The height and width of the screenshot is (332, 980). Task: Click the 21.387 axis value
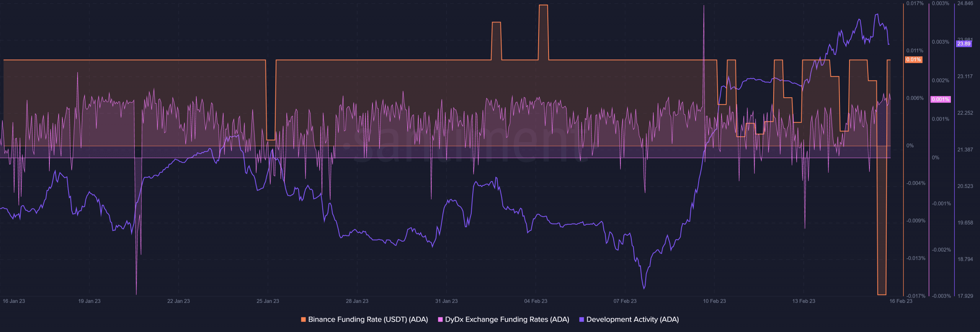click(965, 150)
